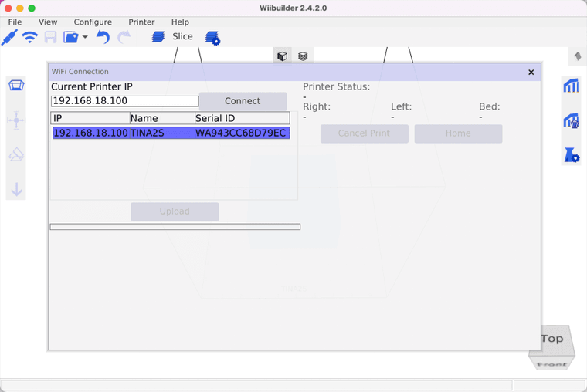Click the Slice layers icon
Screen dimensions: 587x392
pyautogui.click(x=158, y=37)
